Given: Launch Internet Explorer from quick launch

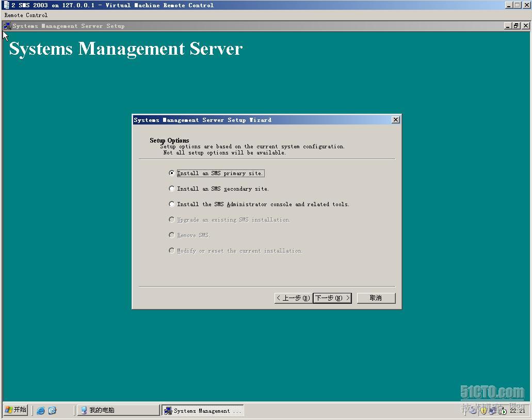Looking at the screenshot, I should pyautogui.click(x=41, y=411).
